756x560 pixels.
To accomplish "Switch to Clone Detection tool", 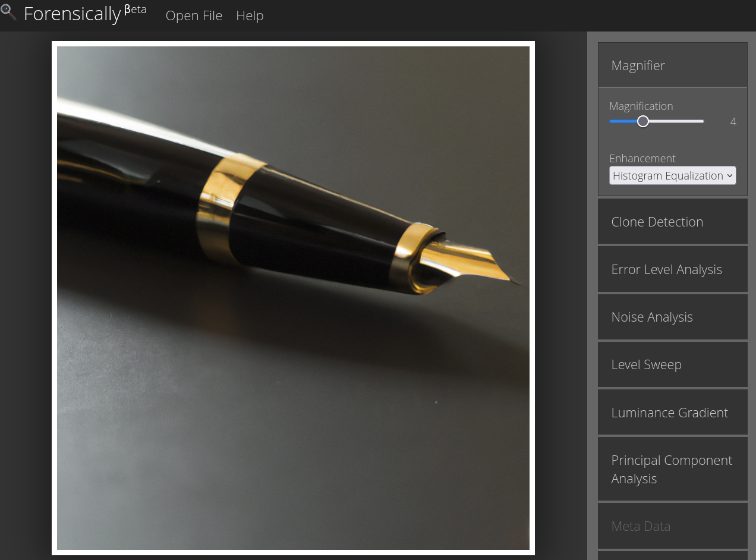I will pos(673,222).
